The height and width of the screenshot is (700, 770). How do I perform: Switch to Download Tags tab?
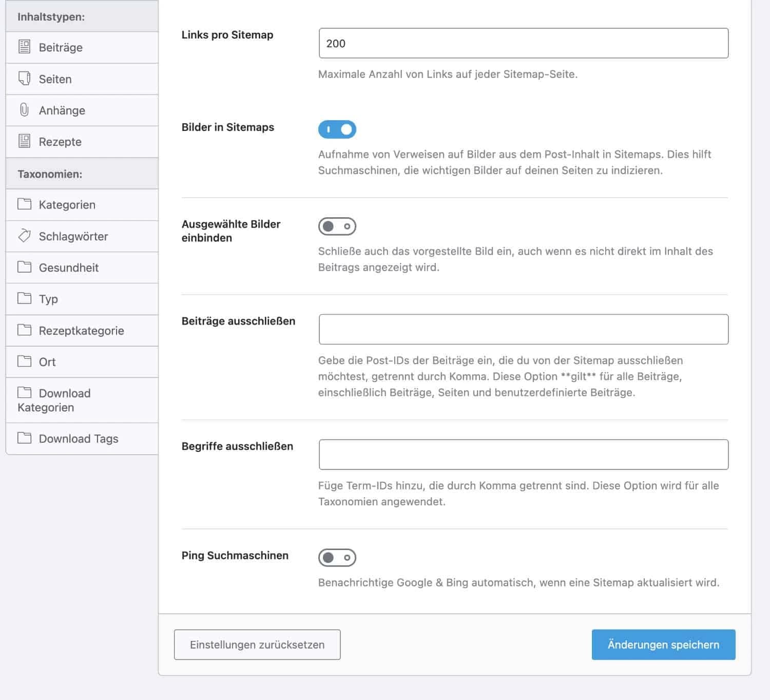click(x=79, y=439)
